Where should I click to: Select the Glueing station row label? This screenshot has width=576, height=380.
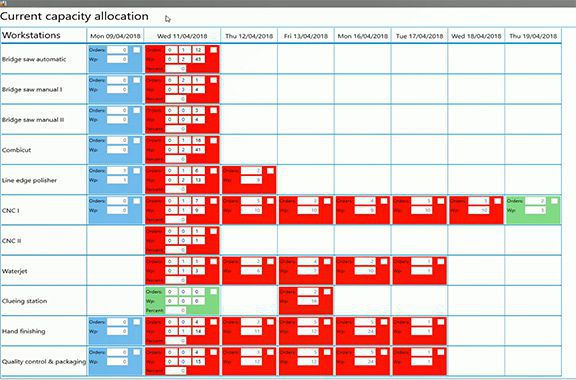(x=24, y=301)
